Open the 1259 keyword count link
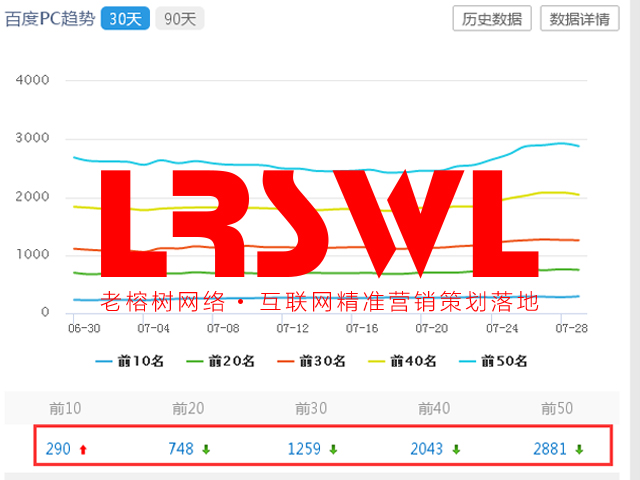The height and width of the screenshot is (480, 640). (304, 449)
